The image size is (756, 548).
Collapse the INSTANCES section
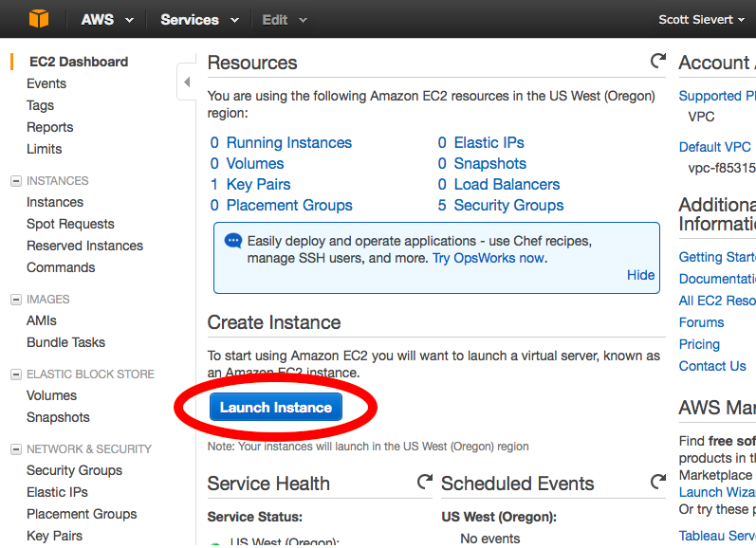(x=16, y=181)
